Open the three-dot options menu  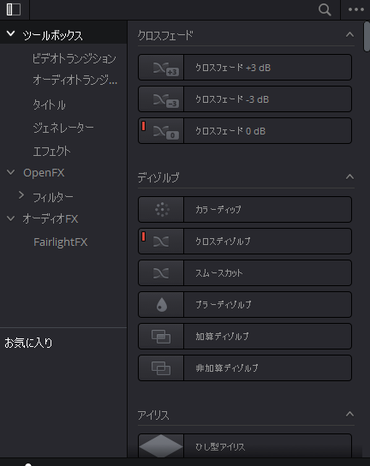point(356,10)
